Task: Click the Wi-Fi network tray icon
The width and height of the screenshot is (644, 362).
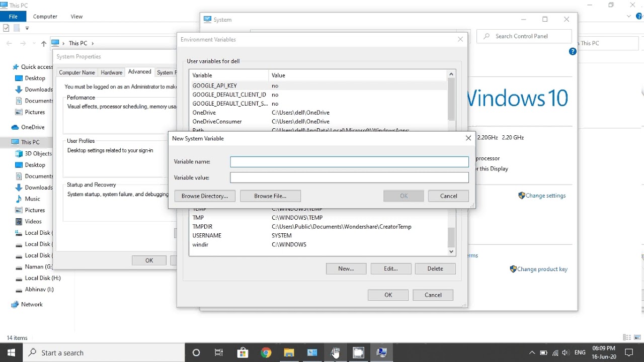Action: click(555, 353)
